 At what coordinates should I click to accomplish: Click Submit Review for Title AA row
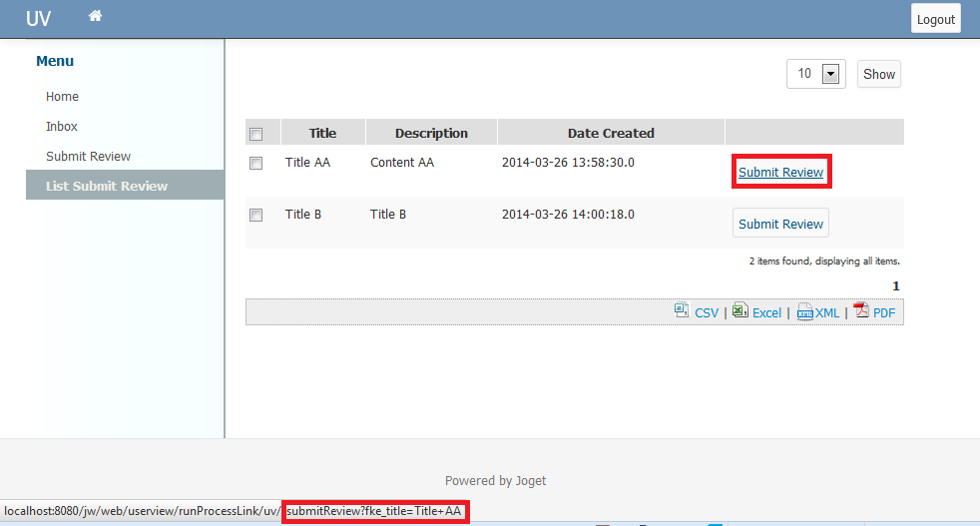point(780,172)
